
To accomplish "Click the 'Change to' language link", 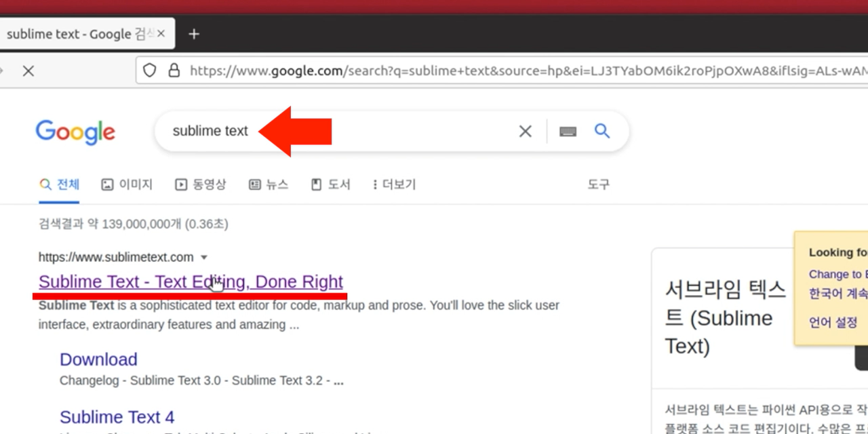I will 838,275.
